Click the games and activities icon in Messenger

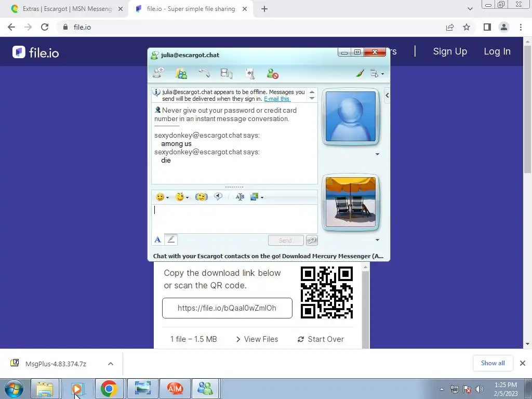pos(250,74)
